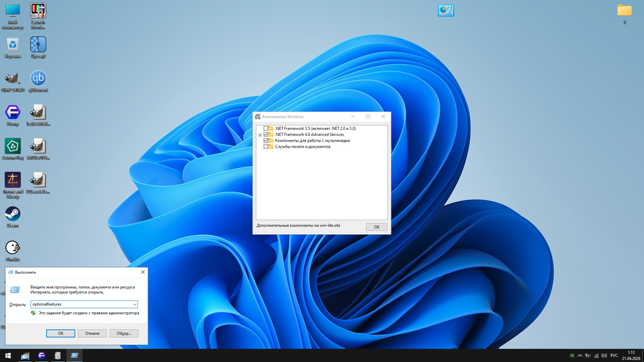Expand the .NET Framework 4.8 tree node
The height and width of the screenshot is (362, 644).
[x=260, y=135]
